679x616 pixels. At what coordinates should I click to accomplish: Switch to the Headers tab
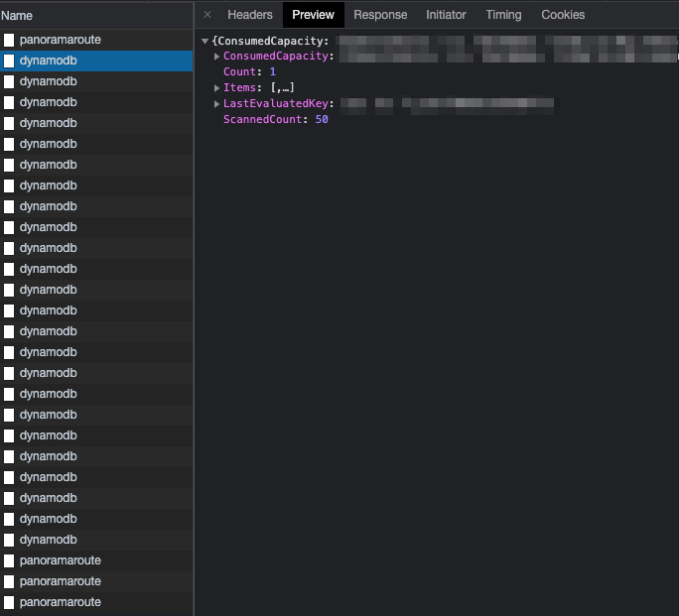(x=250, y=15)
